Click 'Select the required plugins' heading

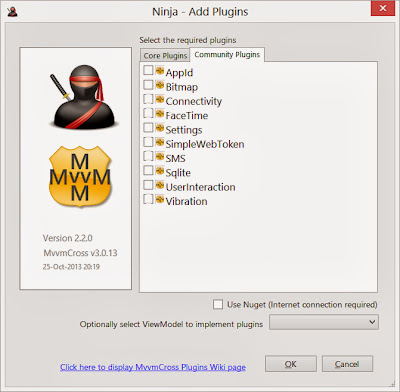coord(188,40)
